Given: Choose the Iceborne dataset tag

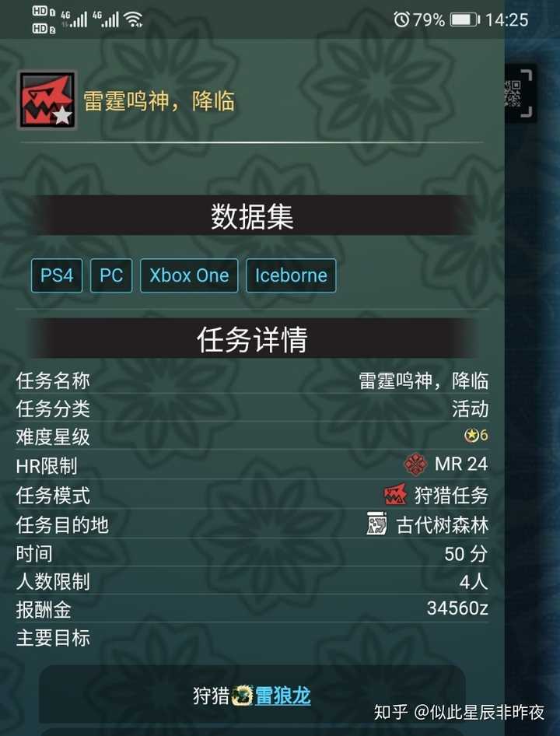Looking at the screenshot, I should coord(291,275).
